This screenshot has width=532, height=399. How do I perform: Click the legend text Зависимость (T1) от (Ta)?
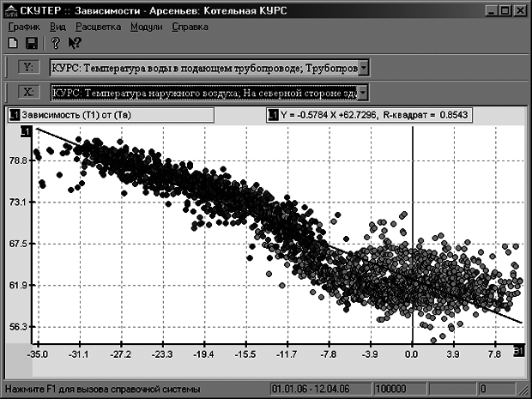[x=76, y=115]
